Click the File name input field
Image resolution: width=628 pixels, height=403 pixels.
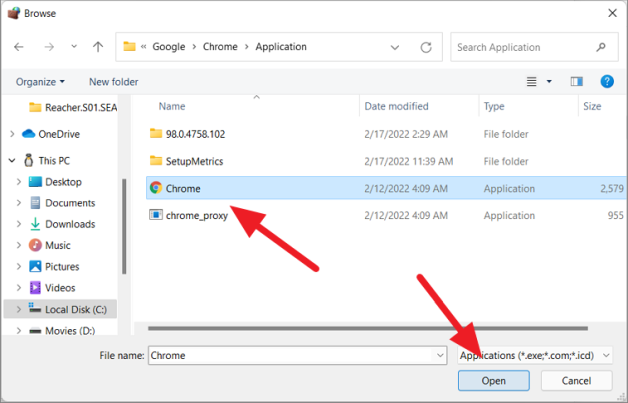coord(298,355)
